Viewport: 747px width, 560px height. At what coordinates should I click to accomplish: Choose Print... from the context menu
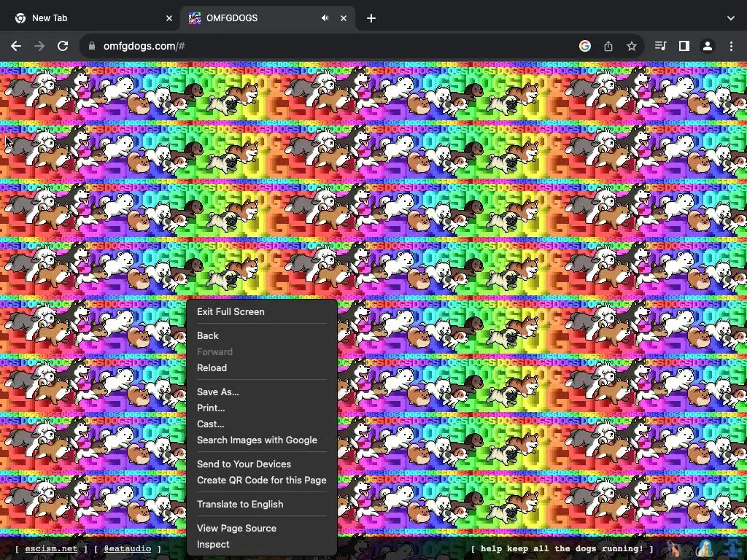click(262, 408)
